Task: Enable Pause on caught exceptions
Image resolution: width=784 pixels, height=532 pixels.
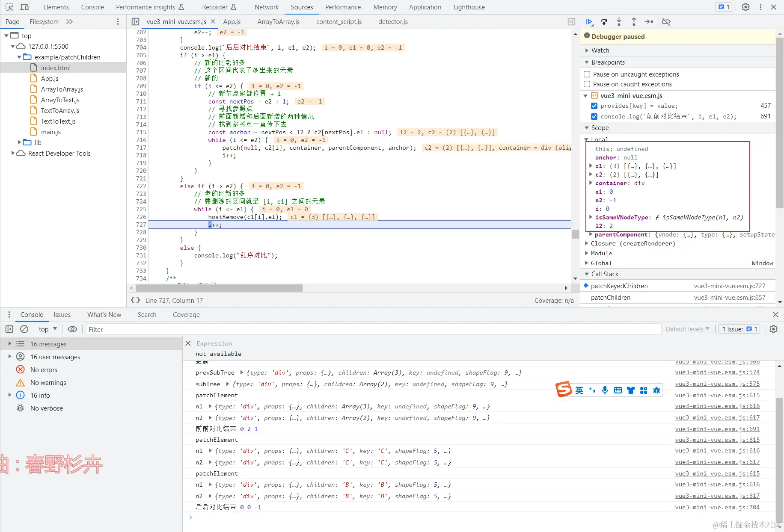Action: [x=587, y=84]
